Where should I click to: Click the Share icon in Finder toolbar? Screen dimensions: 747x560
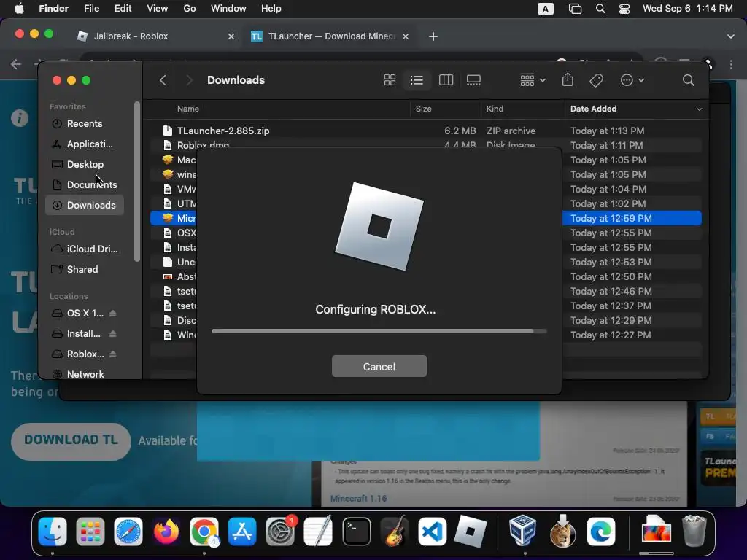pos(568,79)
